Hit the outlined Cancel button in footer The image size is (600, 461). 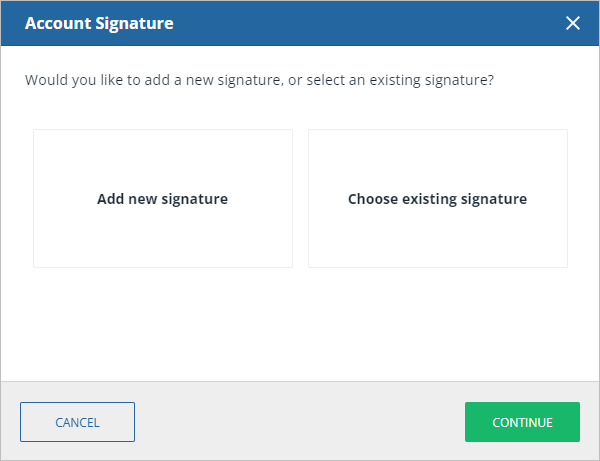pos(77,422)
